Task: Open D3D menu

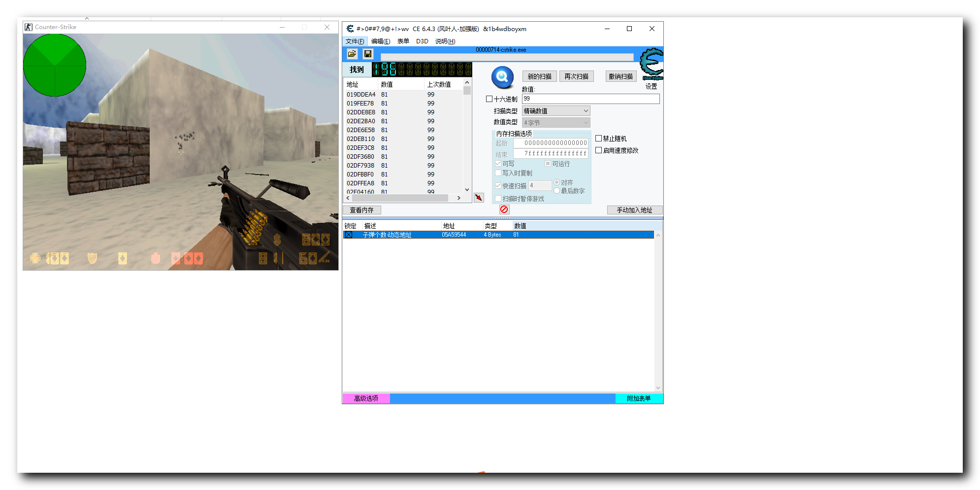Action: (422, 41)
